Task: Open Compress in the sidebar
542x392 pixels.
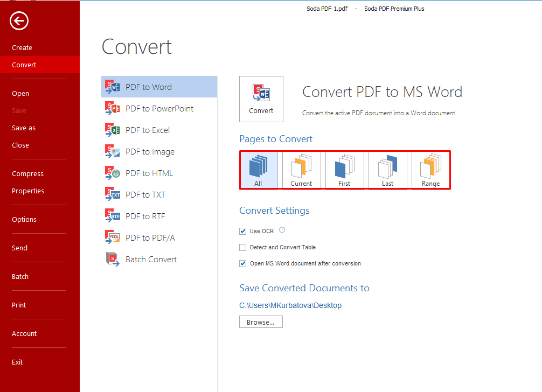Action: point(27,174)
